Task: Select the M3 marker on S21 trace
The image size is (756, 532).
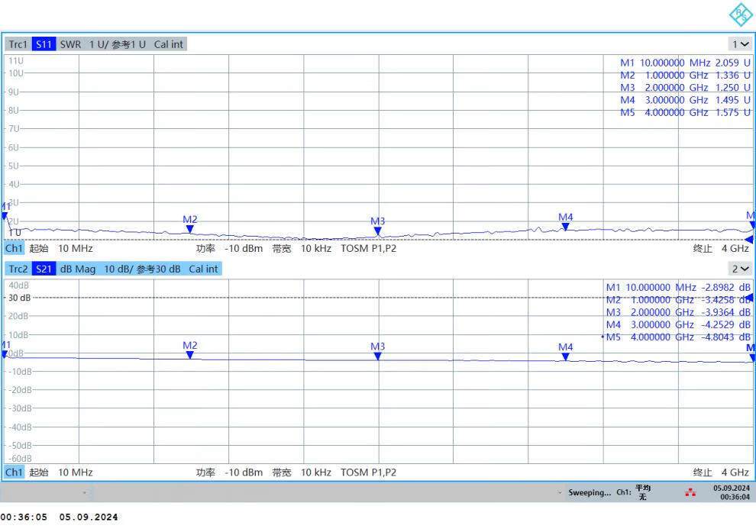Action: pyautogui.click(x=377, y=356)
